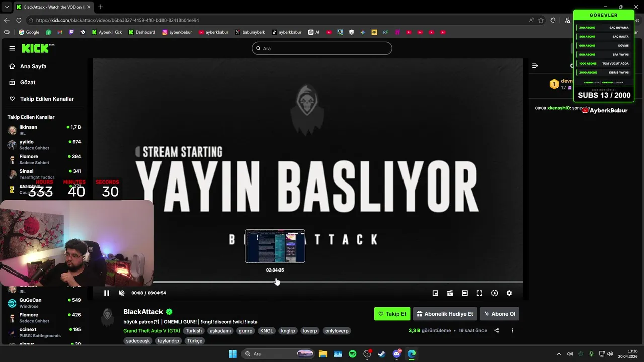Click BlackAttack channel avatar
Image resolution: width=644 pixels, height=362 pixels.
(107, 318)
